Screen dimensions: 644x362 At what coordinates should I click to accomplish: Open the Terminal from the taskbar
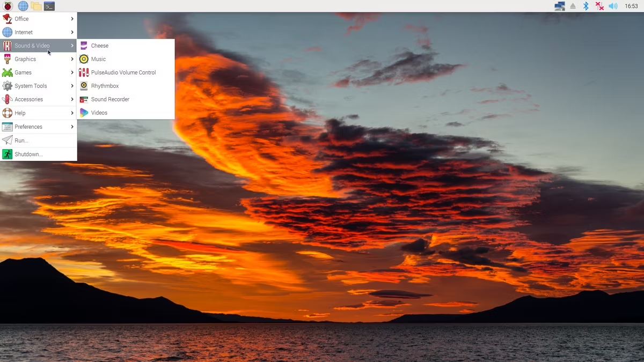click(49, 6)
